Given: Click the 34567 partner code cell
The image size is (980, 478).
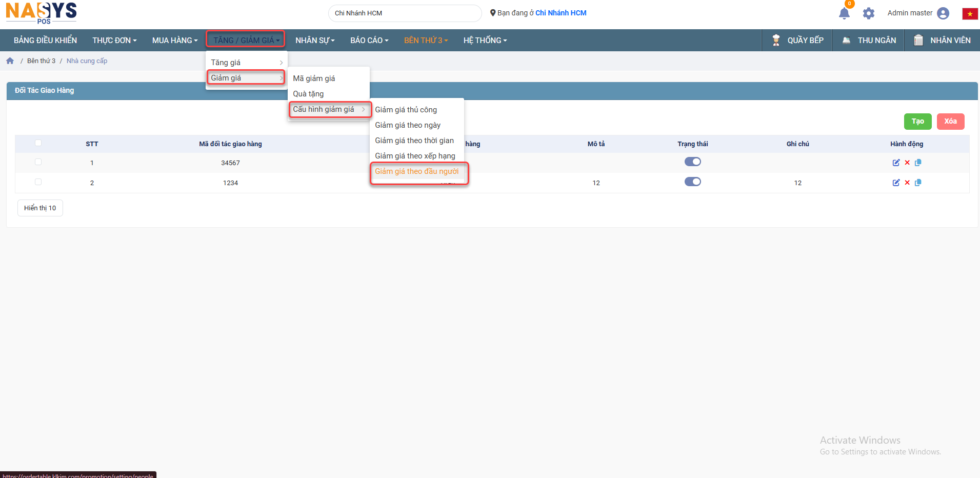Looking at the screenshot, I should (x=230, y=163).
